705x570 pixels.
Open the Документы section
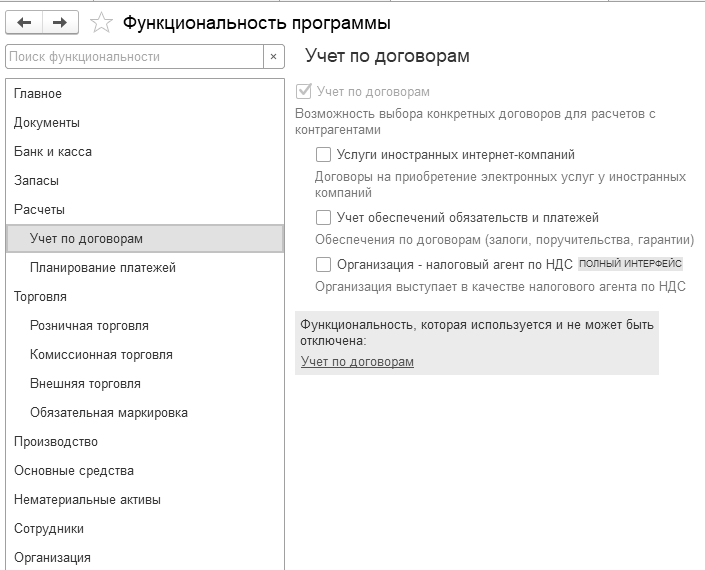pos(47,123)
